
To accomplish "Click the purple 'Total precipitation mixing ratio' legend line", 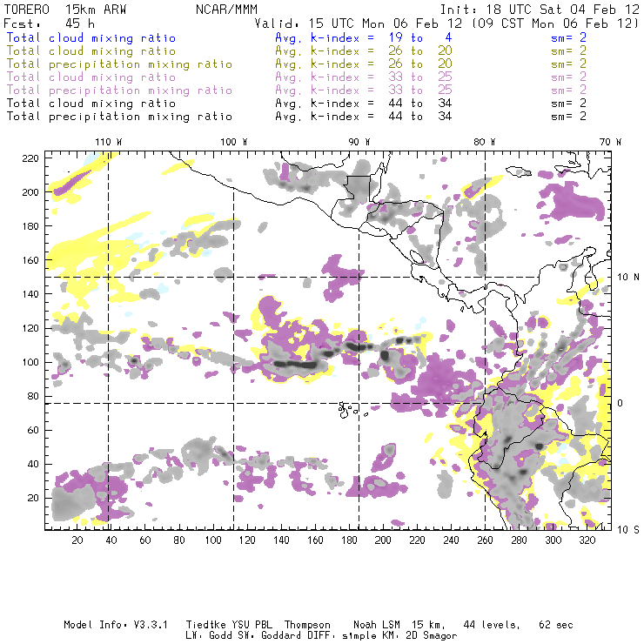I will coord(119,91).
